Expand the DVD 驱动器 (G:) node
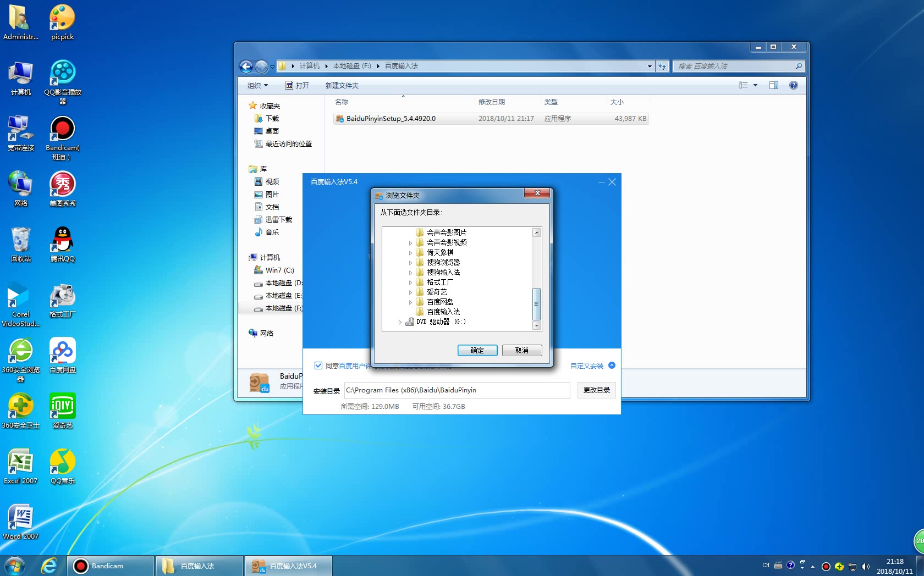Image resolution: width=924 pixels, height=576 pixels. (400, 322)
